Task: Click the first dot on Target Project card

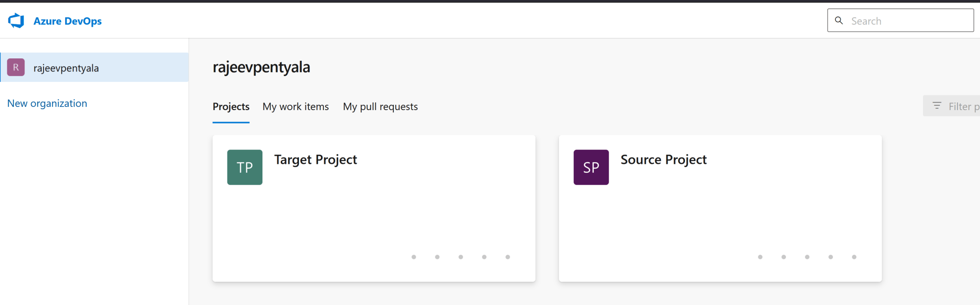Action: coord(414,257)
